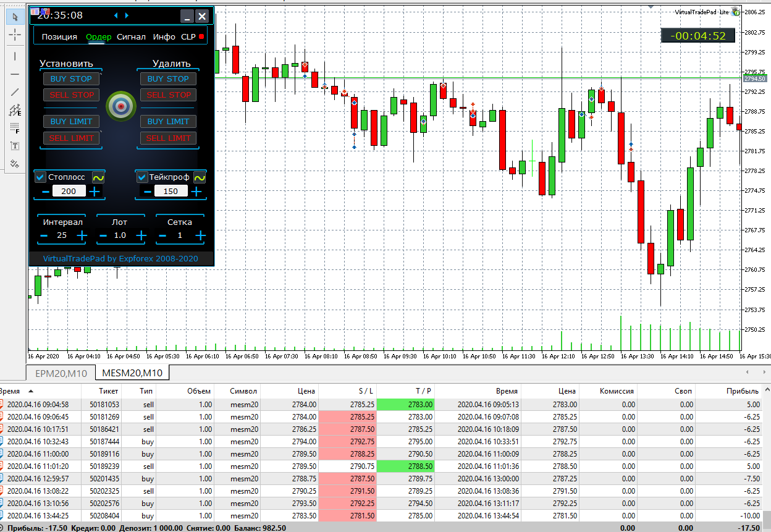
Task: Increase the Стоплосс value with plus
Action: (95, 192)
